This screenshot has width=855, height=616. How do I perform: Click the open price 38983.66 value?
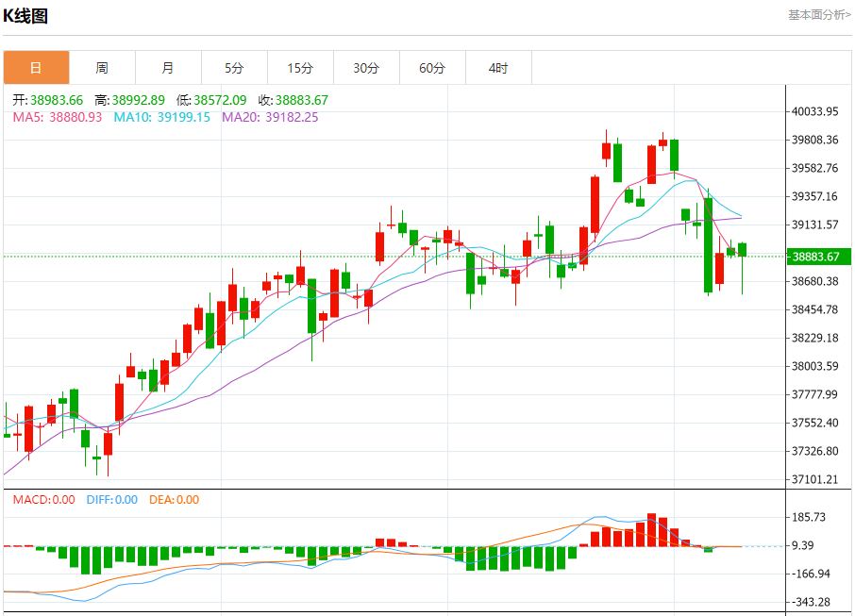57,100
